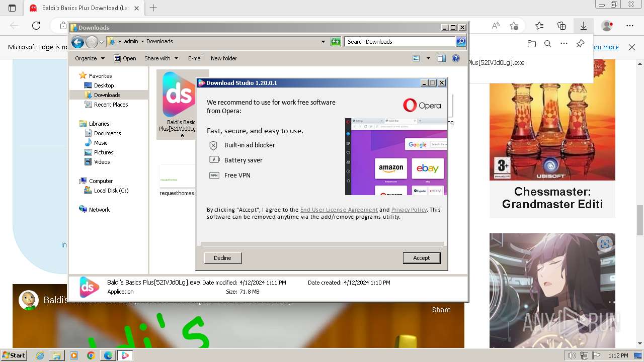Select Libraries in the navigation pane

tap(99, 124)
